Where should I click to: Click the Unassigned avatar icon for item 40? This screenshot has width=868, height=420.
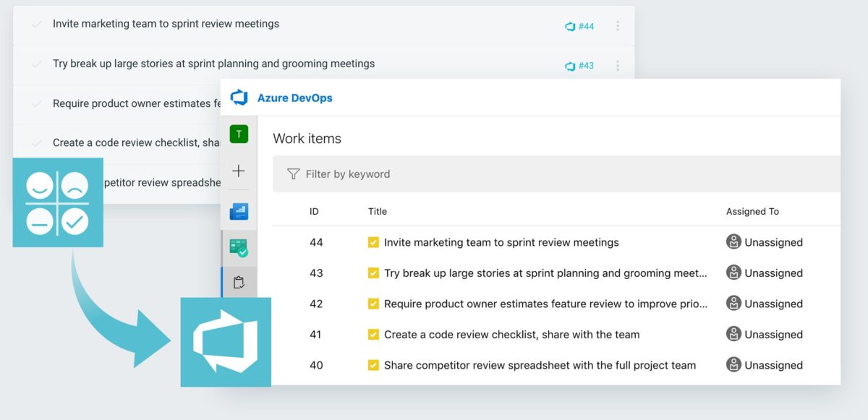(x=733, y=365)
